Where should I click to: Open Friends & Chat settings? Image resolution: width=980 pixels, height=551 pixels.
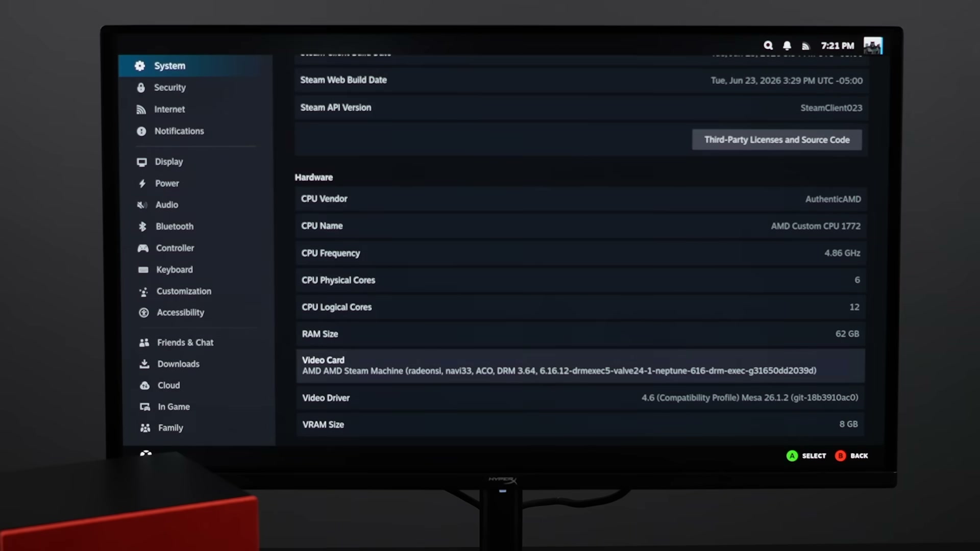[199, 343]
